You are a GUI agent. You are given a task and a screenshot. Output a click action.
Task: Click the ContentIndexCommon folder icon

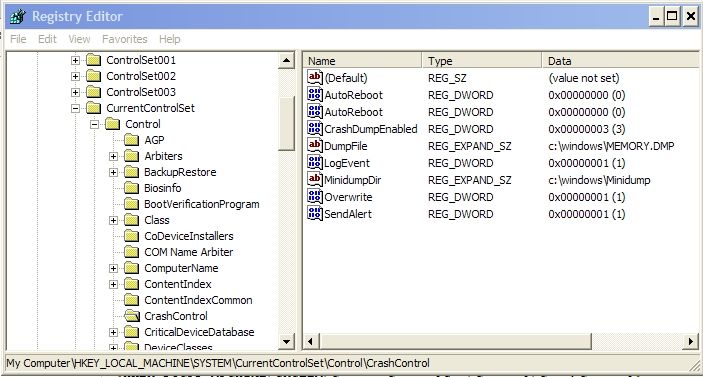[131, 300]
